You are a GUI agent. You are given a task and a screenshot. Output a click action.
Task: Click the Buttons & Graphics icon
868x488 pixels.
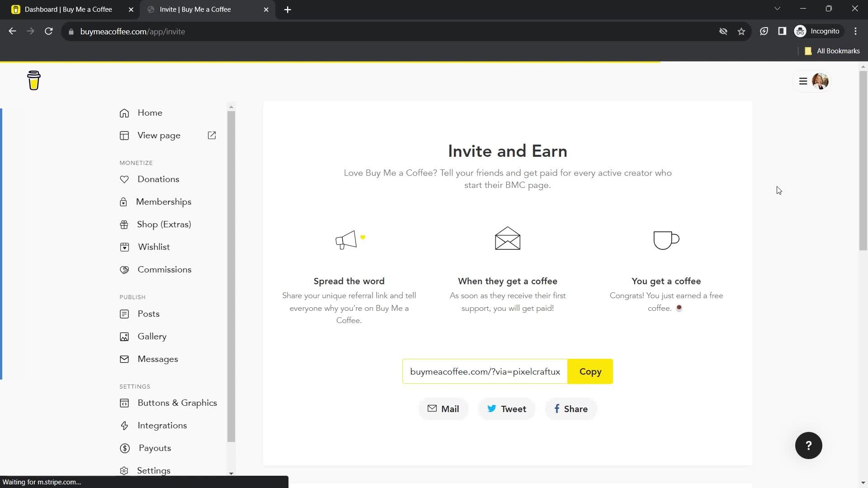click(124, 403)
